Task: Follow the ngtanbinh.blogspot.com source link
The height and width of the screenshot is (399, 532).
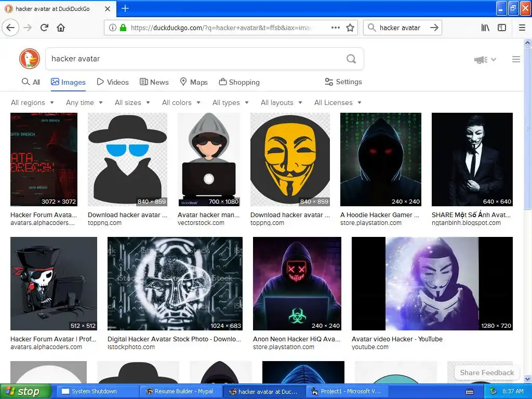Action: (466, 223)
